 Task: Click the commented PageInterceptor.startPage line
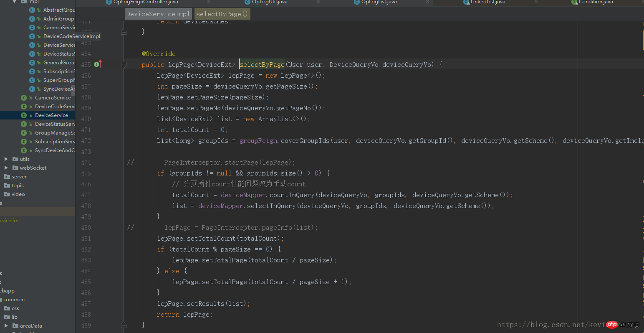point(230,162)
